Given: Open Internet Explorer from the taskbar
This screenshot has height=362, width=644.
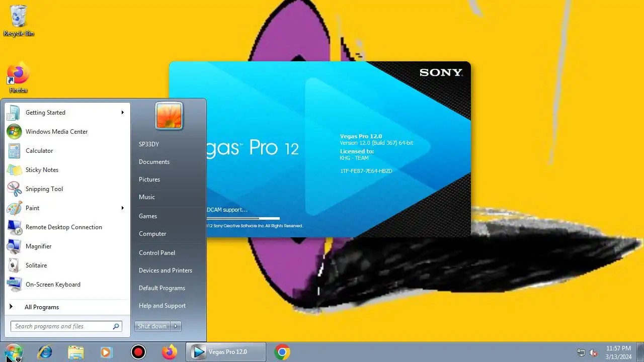Looking at the screenshot, I should click(45, 352).
